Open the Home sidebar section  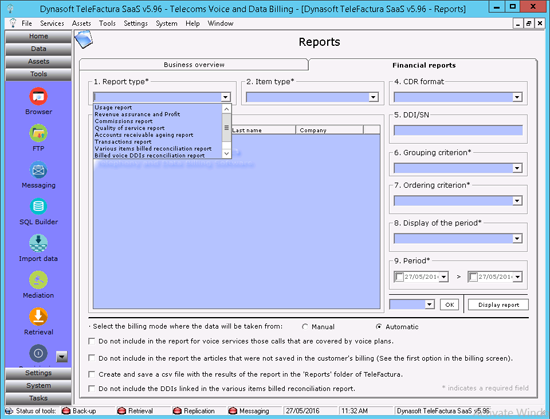tap(38, 36)
